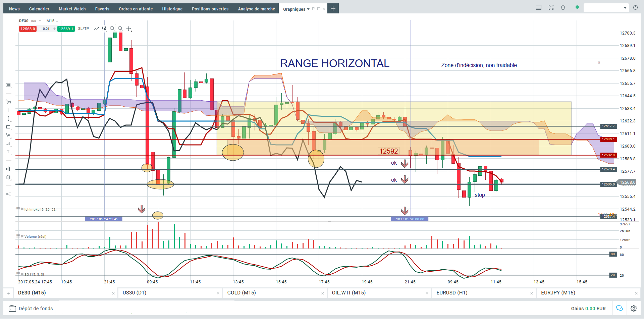644x331 pixels.
Task: Select the Fibonacci retracement tool
Action: [8, 135]
